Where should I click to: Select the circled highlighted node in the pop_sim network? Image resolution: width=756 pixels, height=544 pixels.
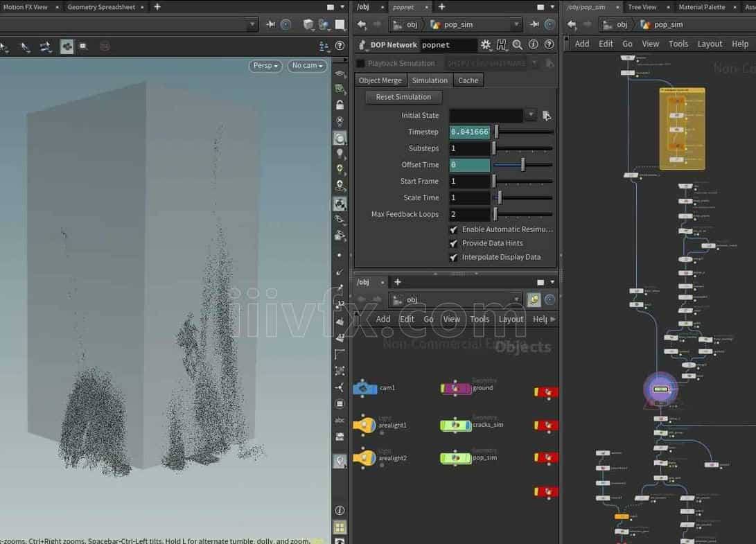(660, 389)
